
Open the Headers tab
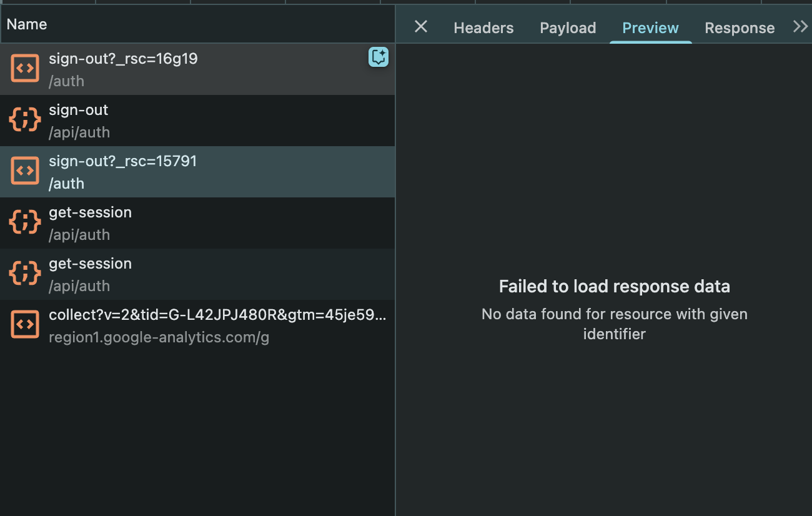(x=483, y=28)
